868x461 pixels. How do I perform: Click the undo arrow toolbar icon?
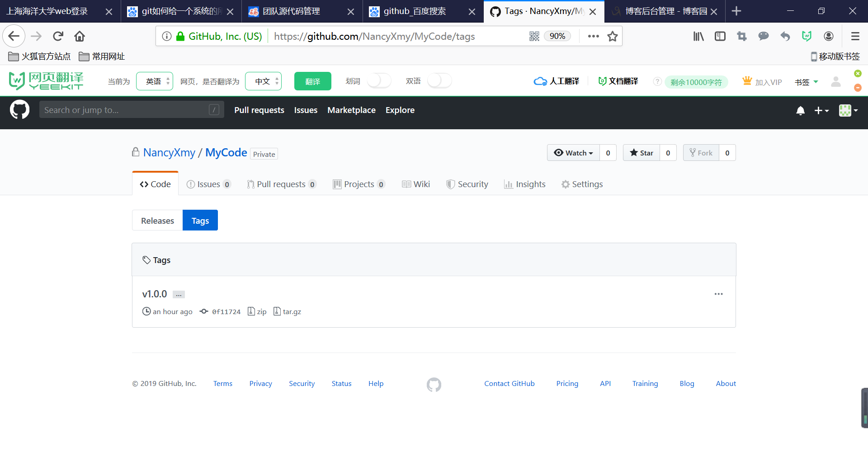click(x=785, y=36)
